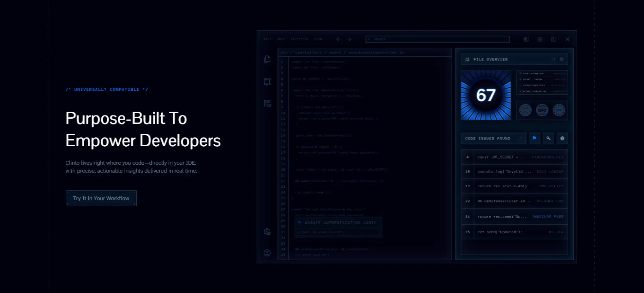Select the star-ringed compliance badge

click(x=559, y=110)
